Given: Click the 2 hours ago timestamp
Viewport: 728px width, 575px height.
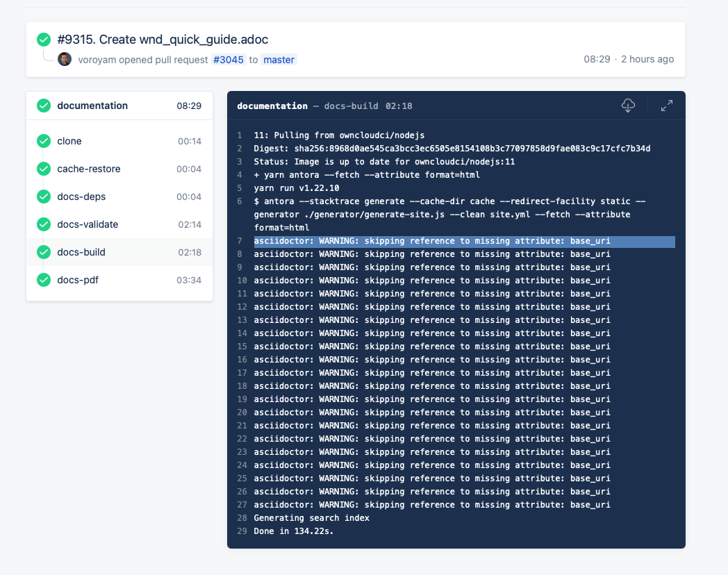Looking at the screenshot, I should coord(647,59).
